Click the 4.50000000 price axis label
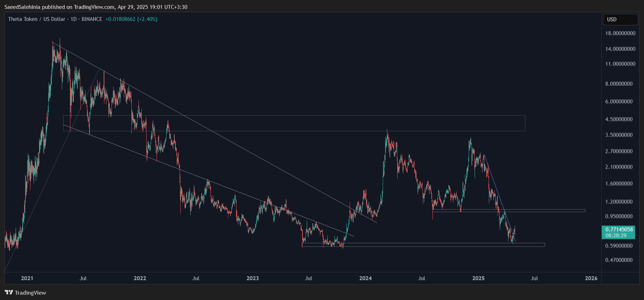This screenshot has width=644, height=300. point(619,120)
